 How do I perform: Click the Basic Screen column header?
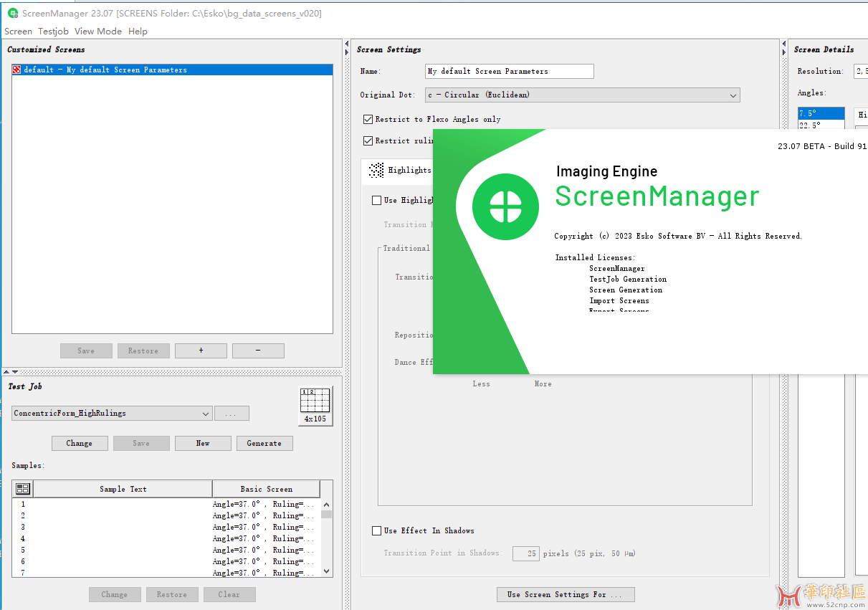tap(267, 489)
